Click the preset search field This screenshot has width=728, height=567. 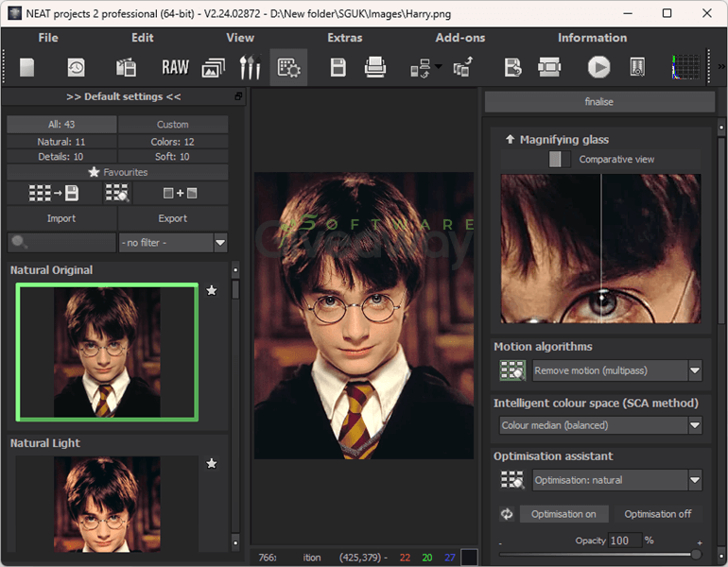click(x=61, y=243)
